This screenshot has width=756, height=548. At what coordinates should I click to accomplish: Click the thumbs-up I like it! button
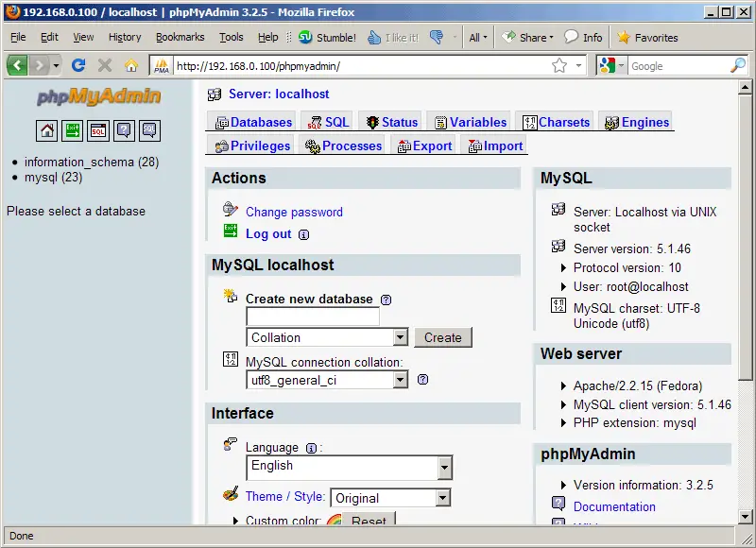(x=393, y=37)
